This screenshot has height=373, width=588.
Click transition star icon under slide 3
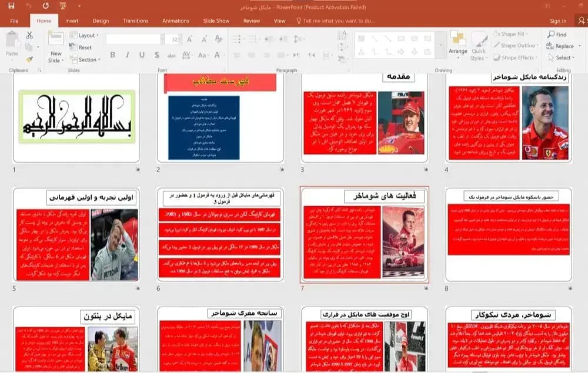[x=426, y=170]
